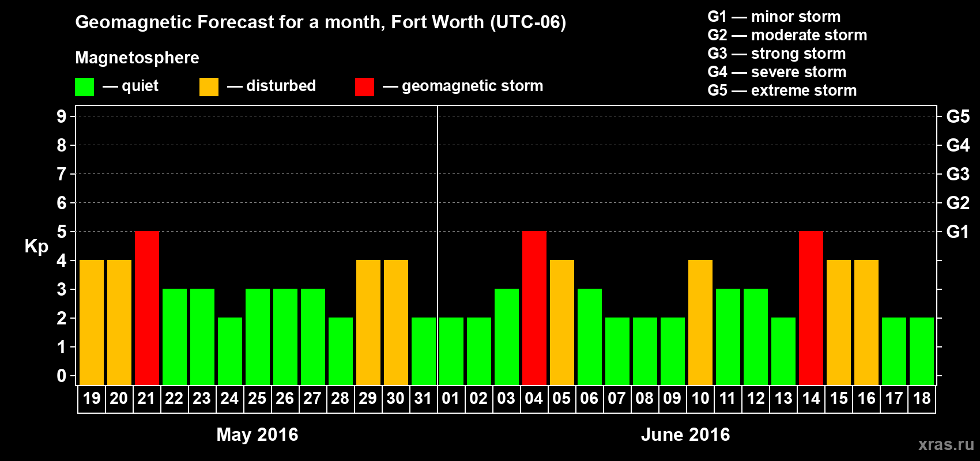
Task: Click date label 04 on the axis
Action: (534, 399)
